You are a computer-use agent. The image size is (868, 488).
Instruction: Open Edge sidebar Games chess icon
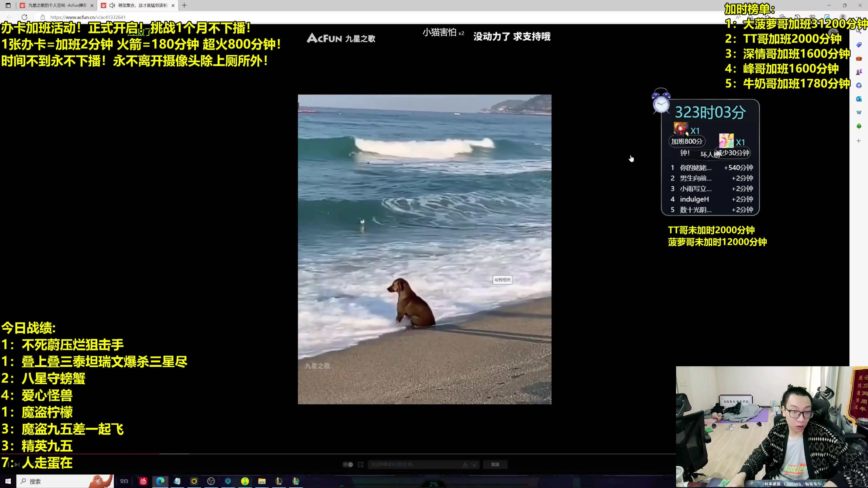point(859,72)
